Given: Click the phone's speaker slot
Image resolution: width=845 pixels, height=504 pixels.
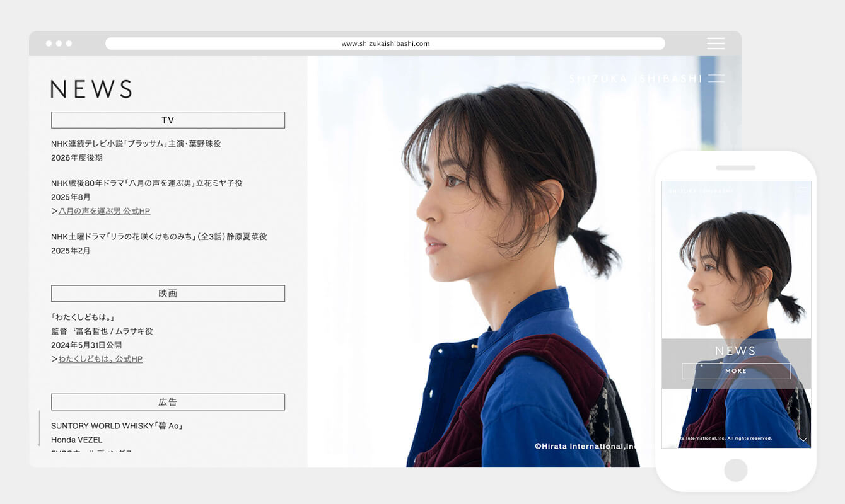Looking at the screenshot, I should [x=735, y=168].
